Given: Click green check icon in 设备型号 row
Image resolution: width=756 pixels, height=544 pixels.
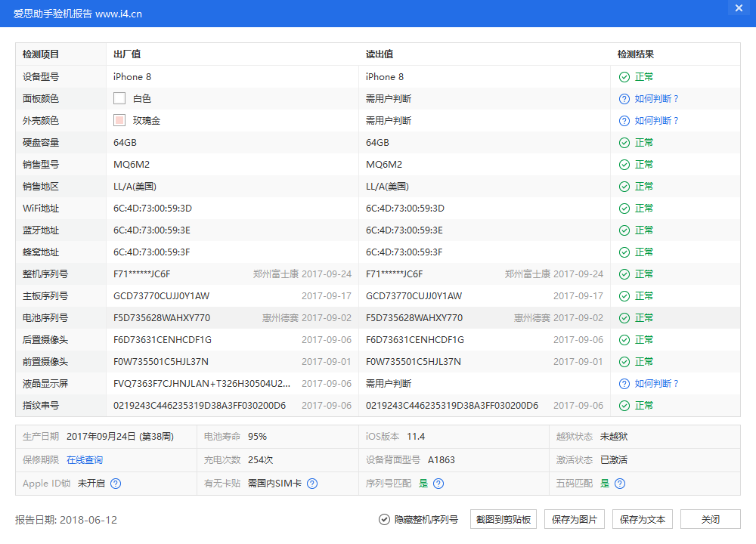Looking at the screenshot, I should pyautogui.click(x=624, y=77).
